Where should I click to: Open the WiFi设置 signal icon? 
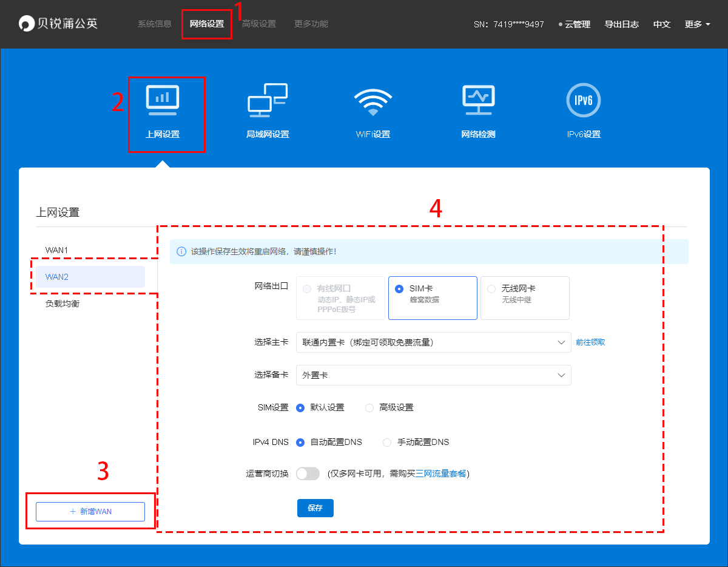point(372,101)
